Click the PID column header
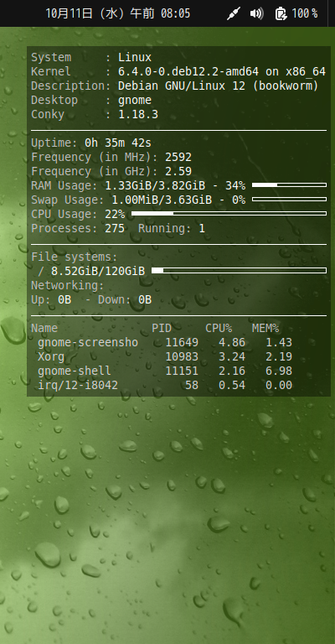This screenshot has height=644, width=335. [x=162, y=328]
